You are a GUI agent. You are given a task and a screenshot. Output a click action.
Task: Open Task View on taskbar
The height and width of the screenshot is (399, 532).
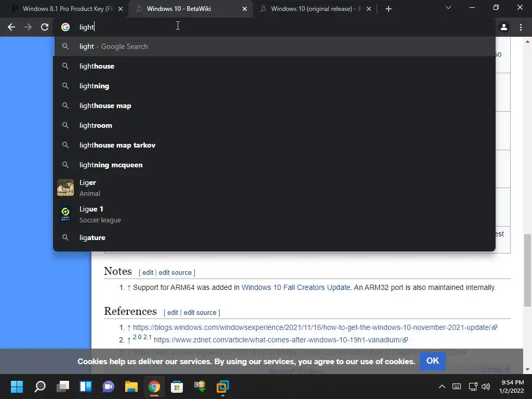pyautogui.click(x=63, y=387)
